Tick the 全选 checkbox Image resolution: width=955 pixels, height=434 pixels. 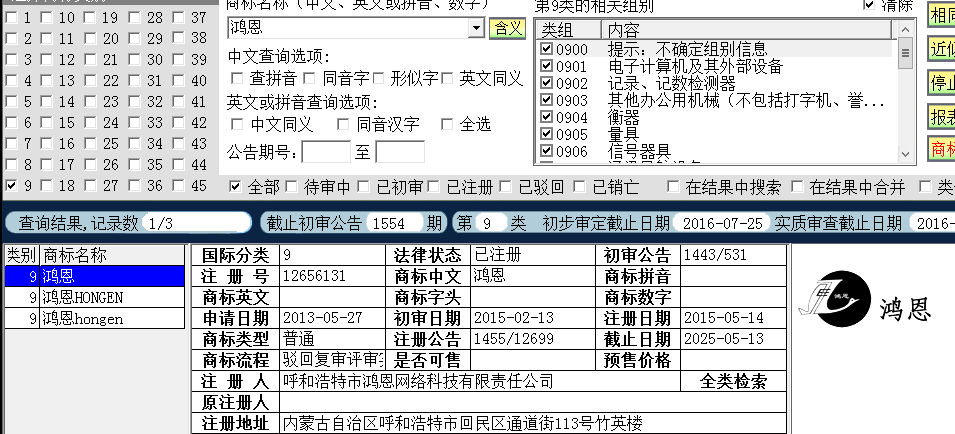448,125
